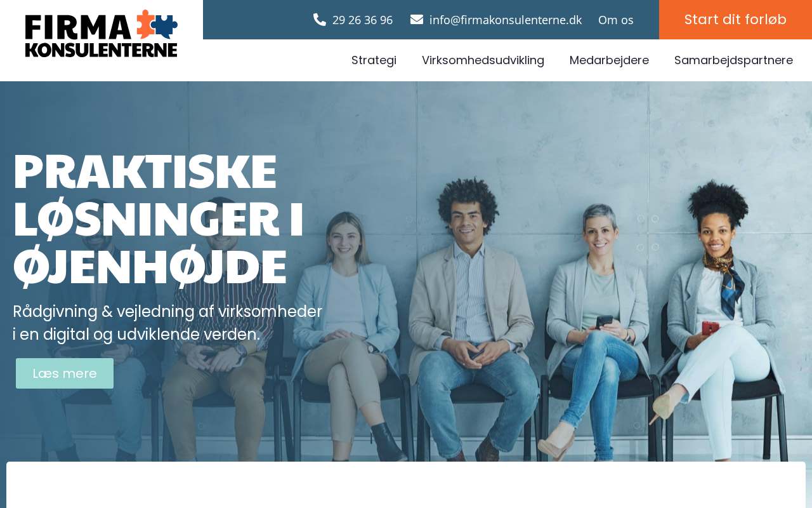This screenshot has width=812, height=508.
Task: Click the phone handset icon
Action: 320,20
